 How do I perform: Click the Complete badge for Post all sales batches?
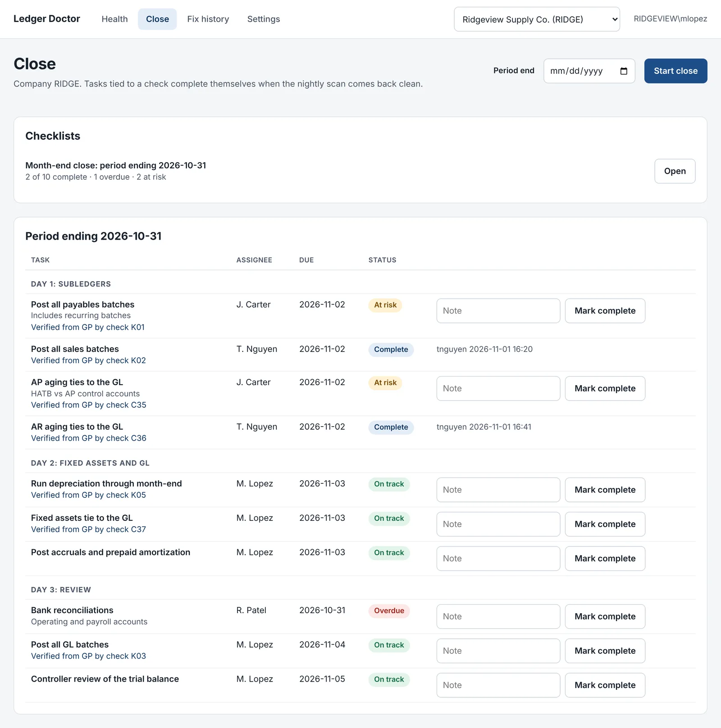pos(391,350)
